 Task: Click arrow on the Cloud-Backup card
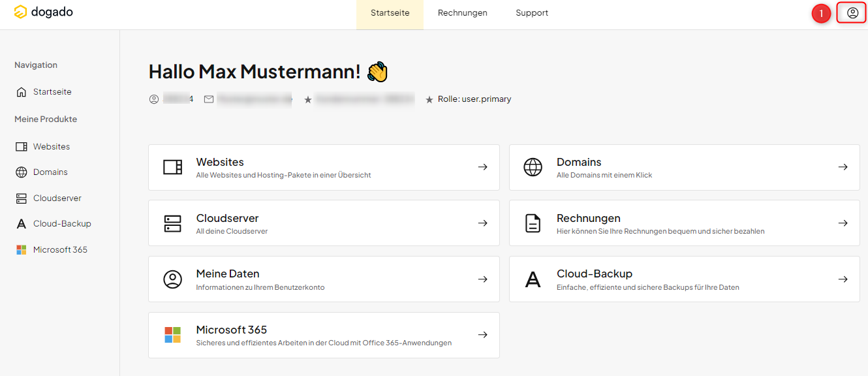[843, 279]
